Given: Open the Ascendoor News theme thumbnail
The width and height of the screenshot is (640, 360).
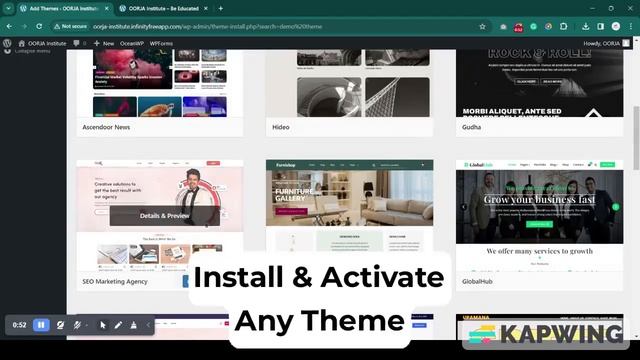Looking at the screenshot, I should 160,83.
